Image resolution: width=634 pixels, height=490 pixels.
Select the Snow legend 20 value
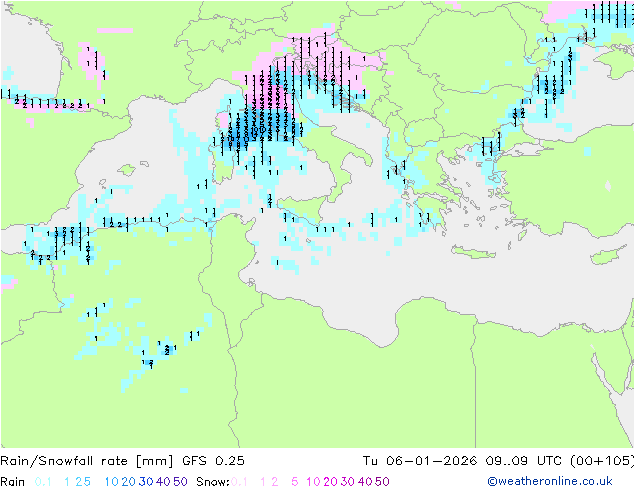[330, 482]
